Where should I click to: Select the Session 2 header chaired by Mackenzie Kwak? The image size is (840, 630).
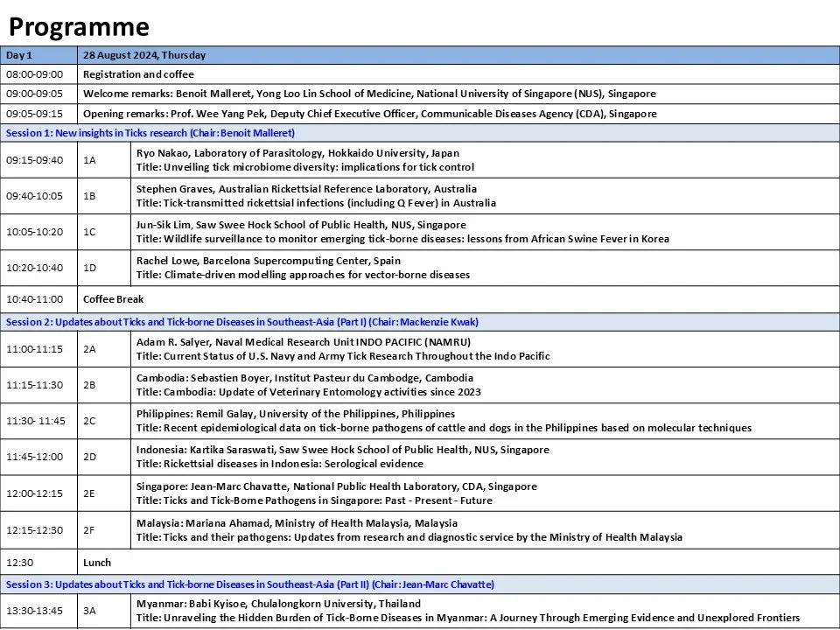point(242,322)
